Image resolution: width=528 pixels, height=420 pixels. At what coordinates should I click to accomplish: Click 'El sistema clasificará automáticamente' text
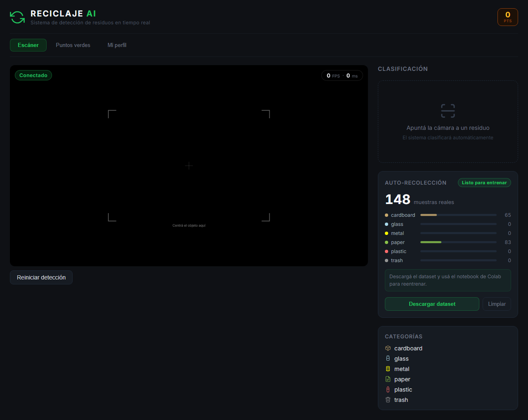[x=448, y=138]
